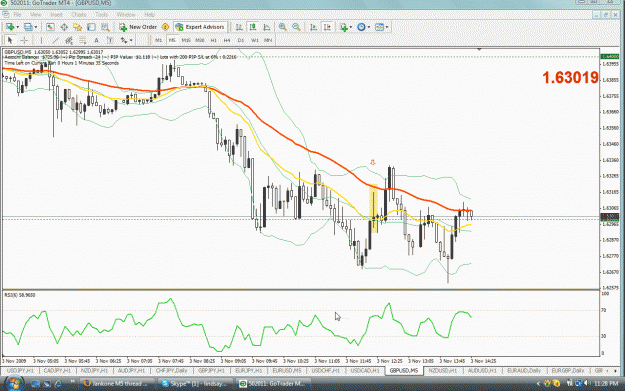
Task: Switch to the NZDUSD,H1 chart tab
Action: 442,371
